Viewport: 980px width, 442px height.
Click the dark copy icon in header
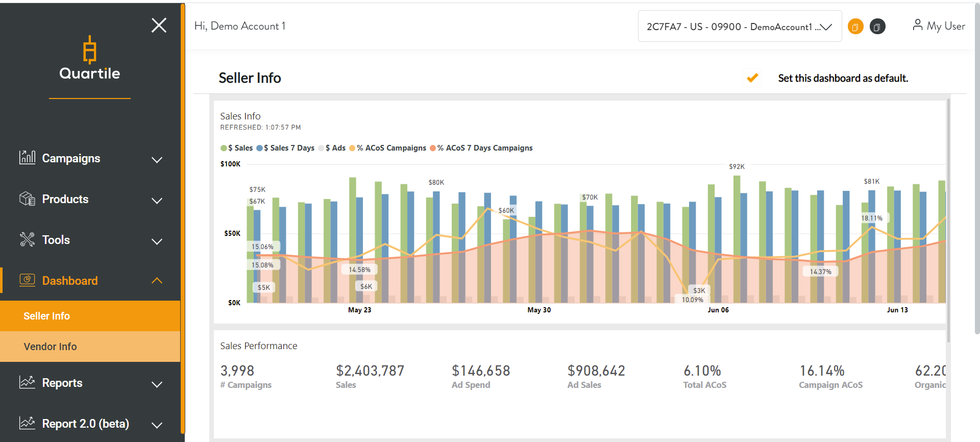[x=877, y=27]
